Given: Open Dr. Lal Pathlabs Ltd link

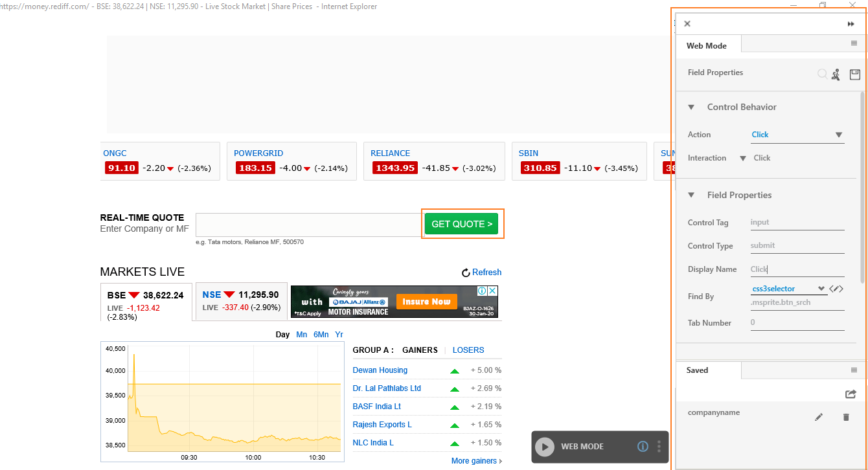Looking at the screenshot, I should tap(387, 388).
